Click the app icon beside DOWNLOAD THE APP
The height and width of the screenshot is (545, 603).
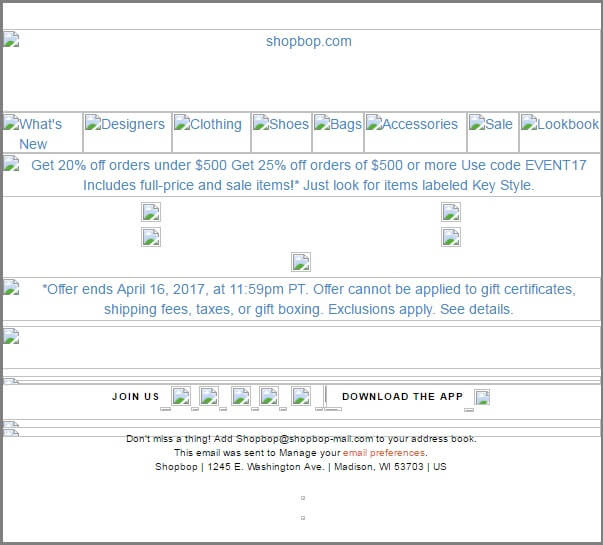(x=482, y=397)
